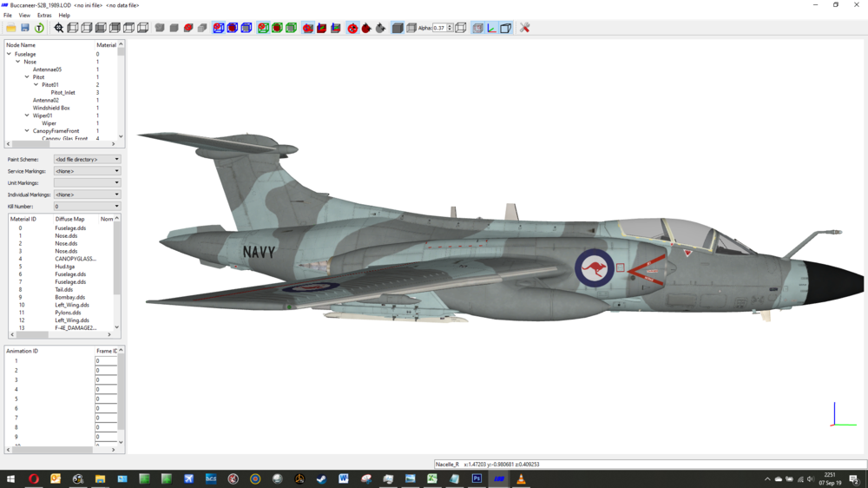Image resolution: width=868 pixels, height=488 pixels.
Task: Toggle the solid dark grey cube shading icon
Action: pyautogui.click(x=398, y=28)
